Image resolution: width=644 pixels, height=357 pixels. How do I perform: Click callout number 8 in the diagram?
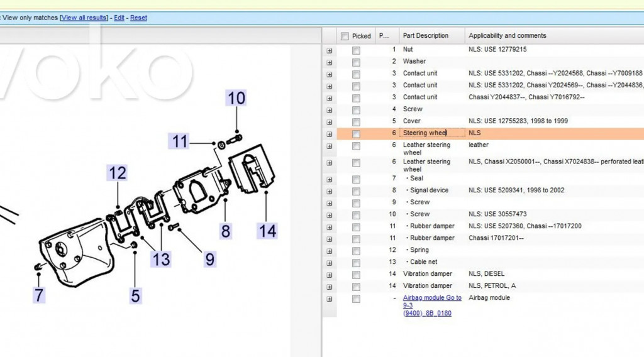point(225,231)
